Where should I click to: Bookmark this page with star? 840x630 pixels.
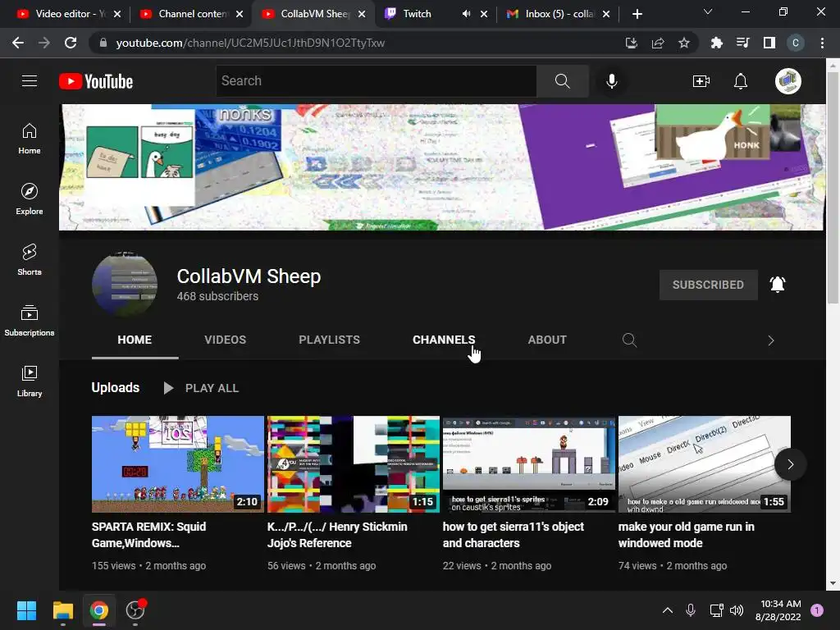coord(683,43)
